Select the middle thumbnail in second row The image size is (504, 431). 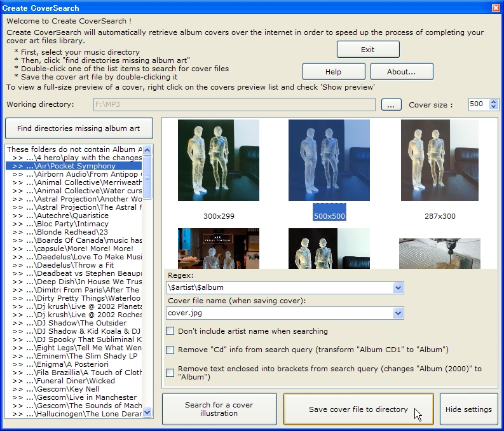point(329,249)
